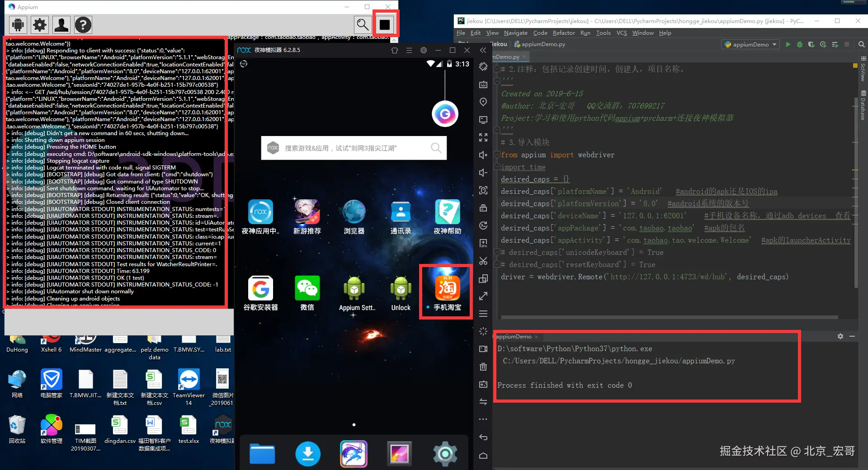The height and width of the screenshot is (470, 868).
Task: Click the Nox scissors sidebar icon
Action: (x=483, y=261)
